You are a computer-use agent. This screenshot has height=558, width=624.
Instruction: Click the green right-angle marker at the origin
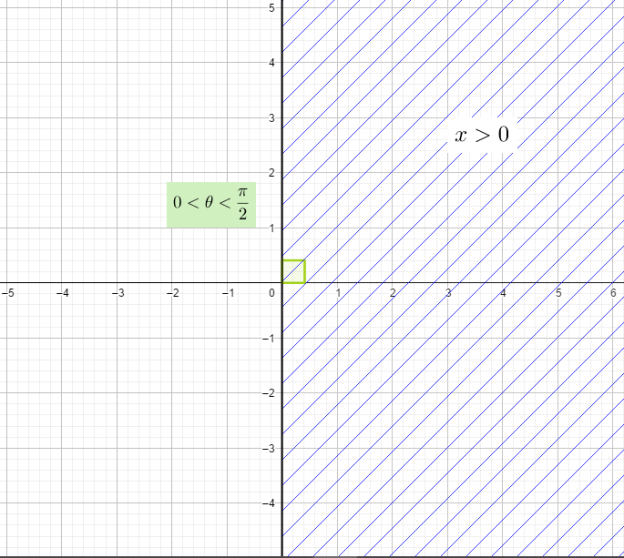[x=293, y=271]
